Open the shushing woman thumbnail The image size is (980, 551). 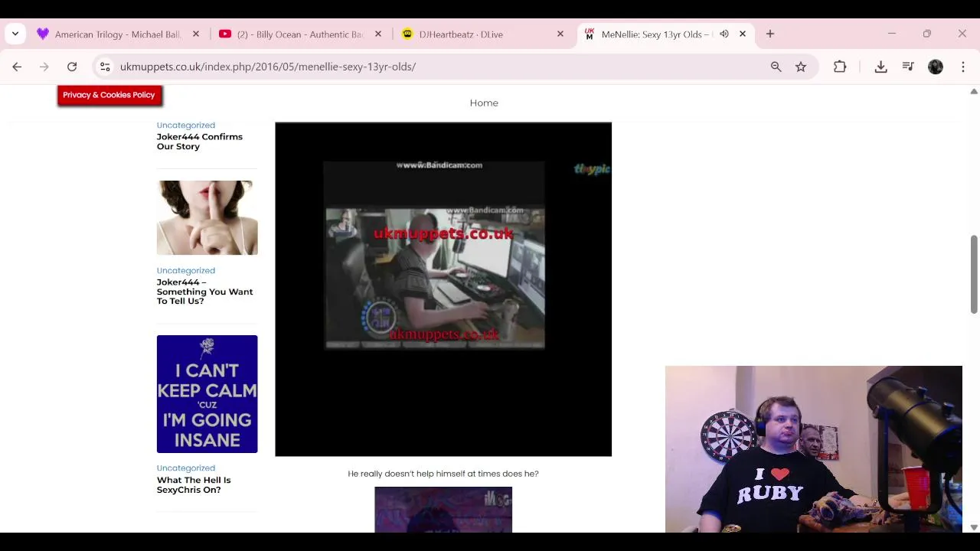click(207, 217)
